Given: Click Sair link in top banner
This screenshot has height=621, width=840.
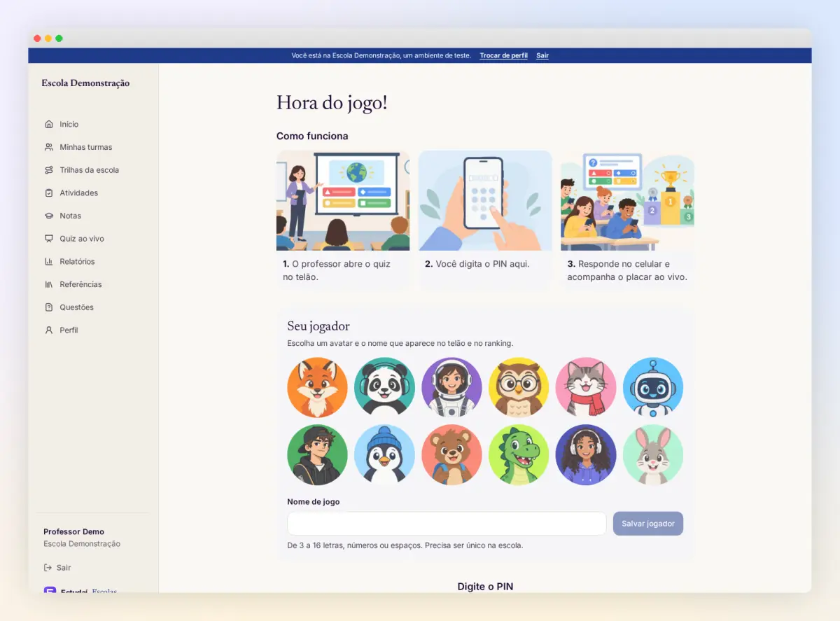Looking at the screenshot, I should coord(542,55).
